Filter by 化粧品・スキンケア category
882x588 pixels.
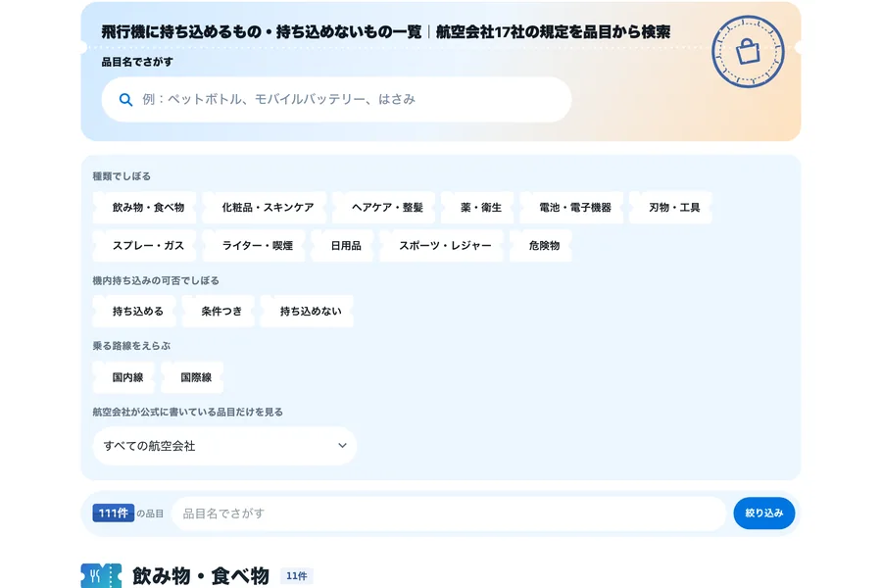pos(265,208)
